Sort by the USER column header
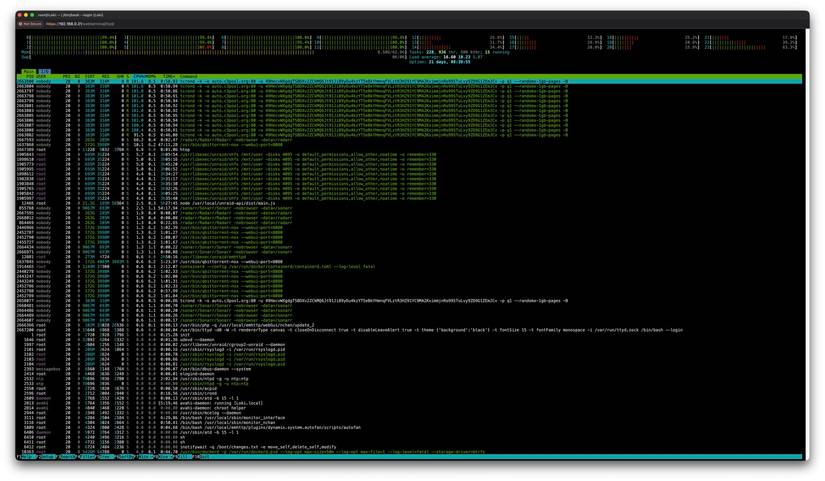 click(x=42, y=77)
